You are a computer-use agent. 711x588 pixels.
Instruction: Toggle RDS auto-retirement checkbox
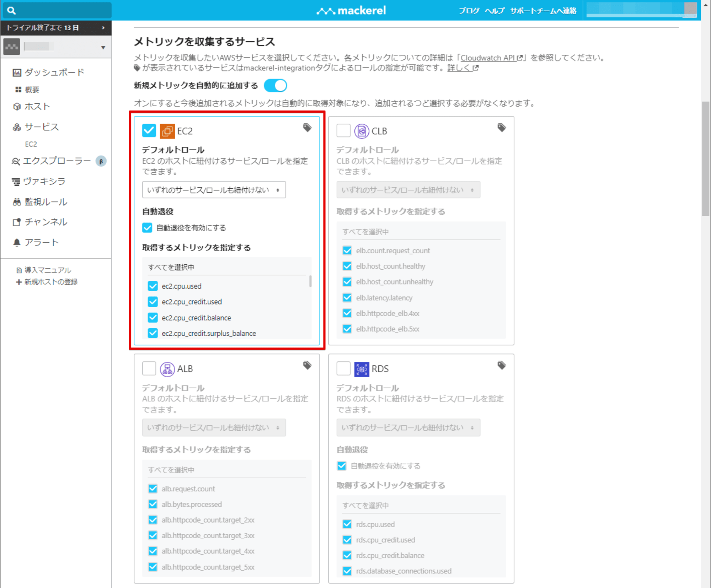(342, 466)
